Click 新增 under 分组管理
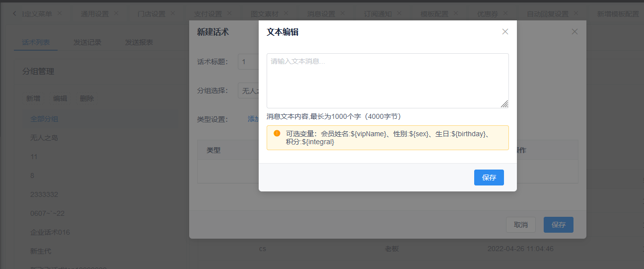Viewport: 644px width, 269px height. [x=33, y=98]
